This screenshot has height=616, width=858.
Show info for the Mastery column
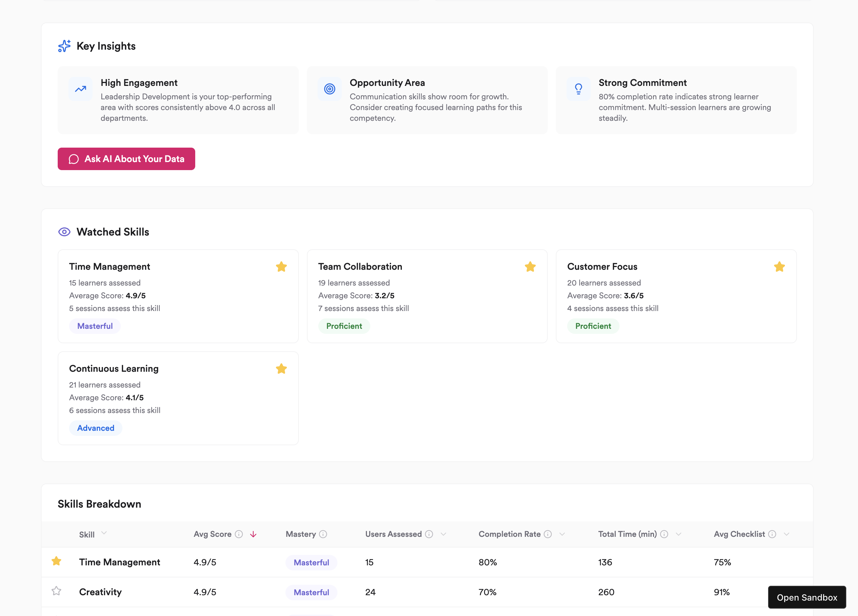pyautogui.click(x=323, y=534)
